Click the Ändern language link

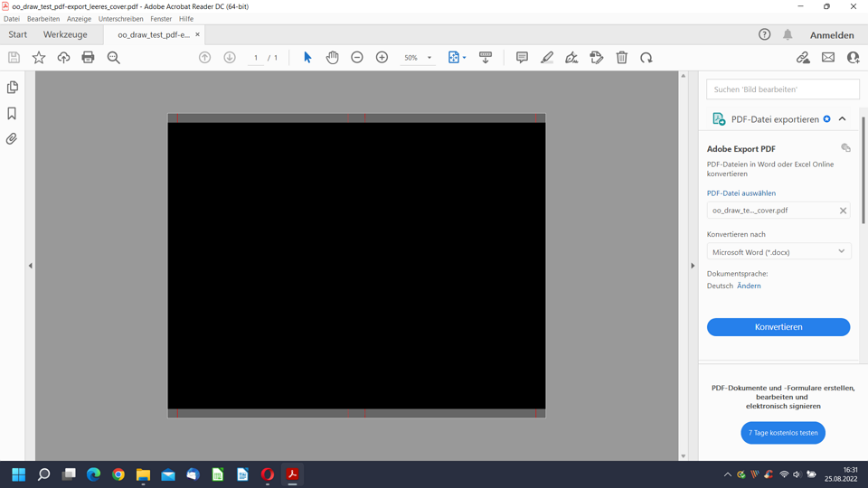(749, 286)
